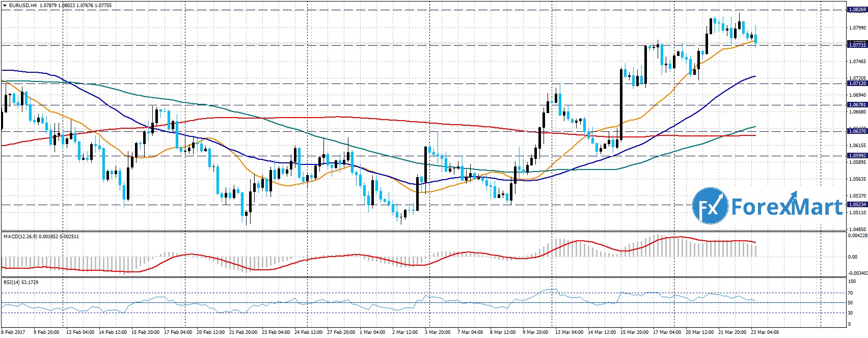Click the 1.04850 price axis value
The image size is (868, 338).
click(x=856, y=230)
